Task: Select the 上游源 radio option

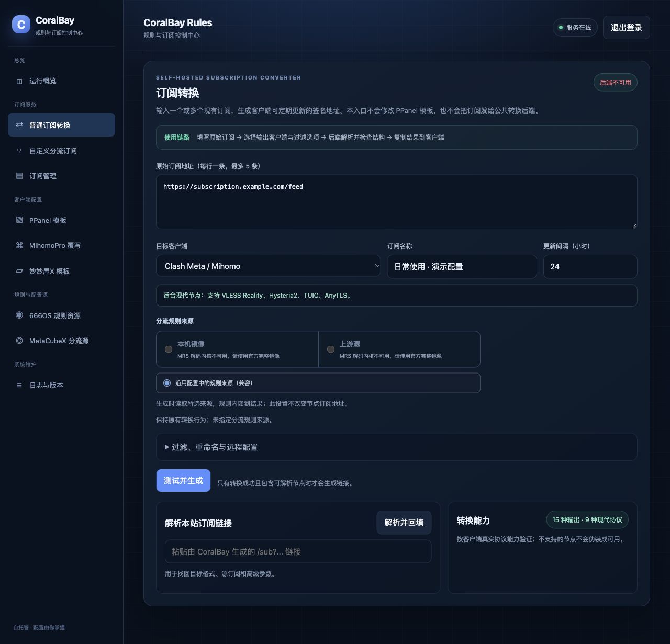Action: (331, 349)
